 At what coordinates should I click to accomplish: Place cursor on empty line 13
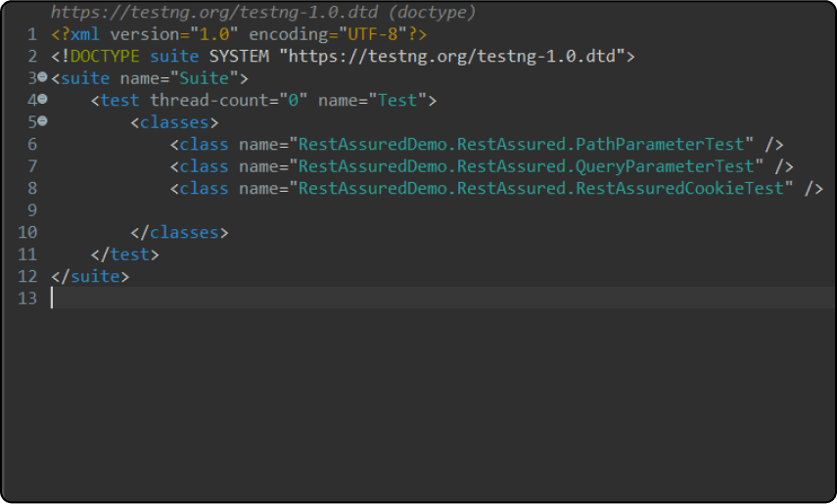(x=443, y=298)
